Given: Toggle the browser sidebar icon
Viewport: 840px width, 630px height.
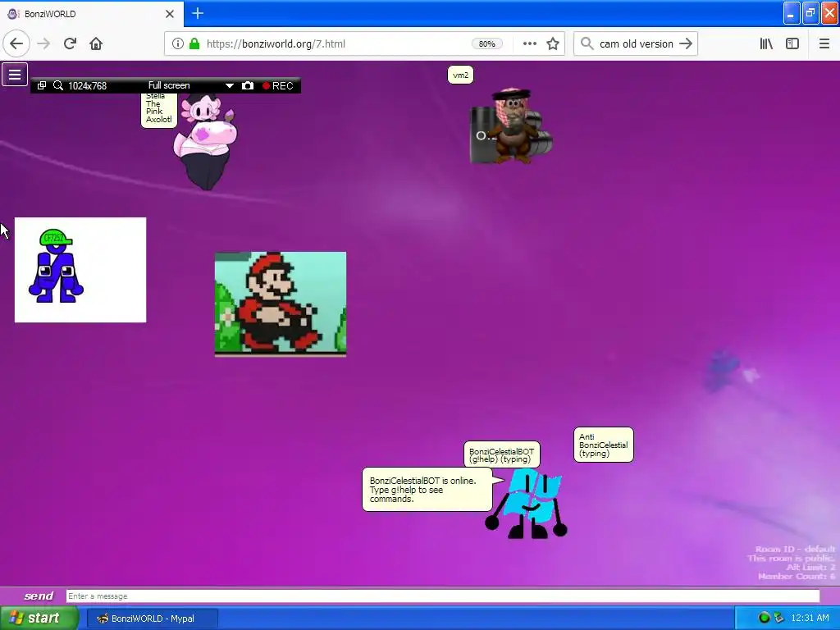Looking at the screenshot, I should point(792,44).
